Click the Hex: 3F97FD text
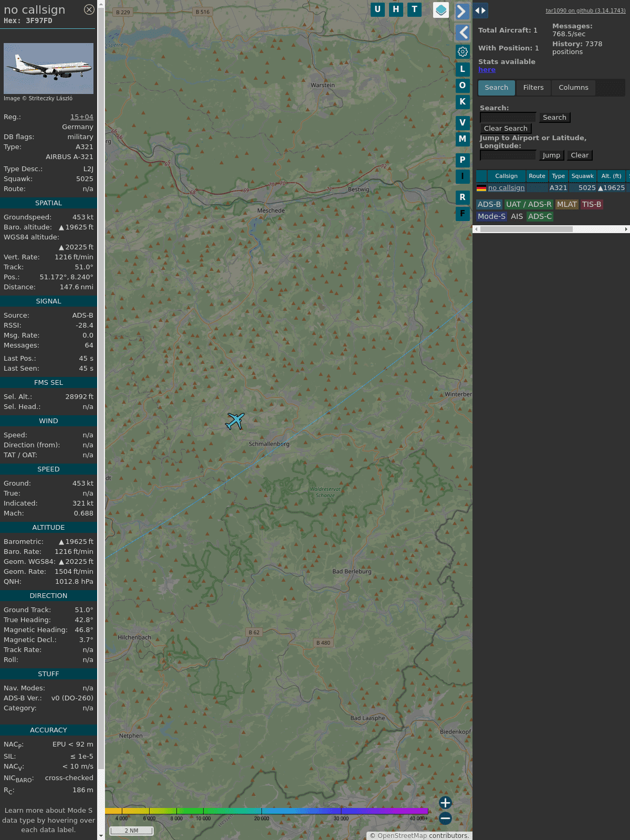630x840 pixels. click(28, 21)
